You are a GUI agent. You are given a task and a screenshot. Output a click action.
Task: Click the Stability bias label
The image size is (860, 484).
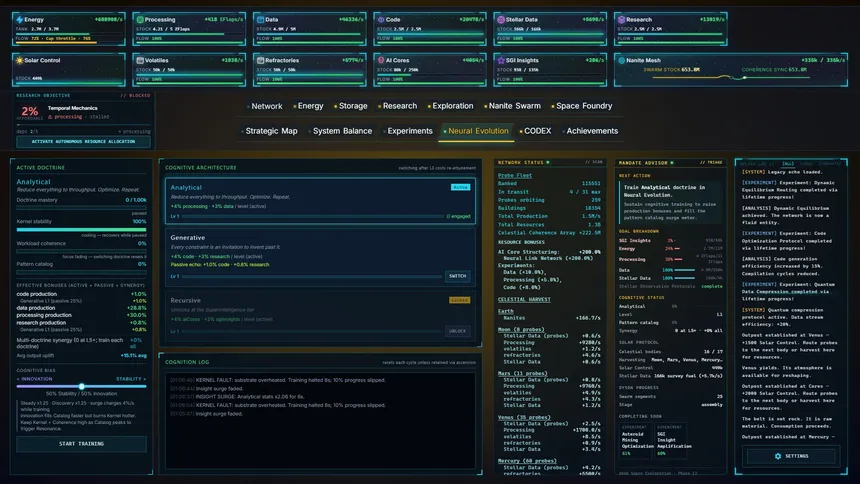click(131, 379)
